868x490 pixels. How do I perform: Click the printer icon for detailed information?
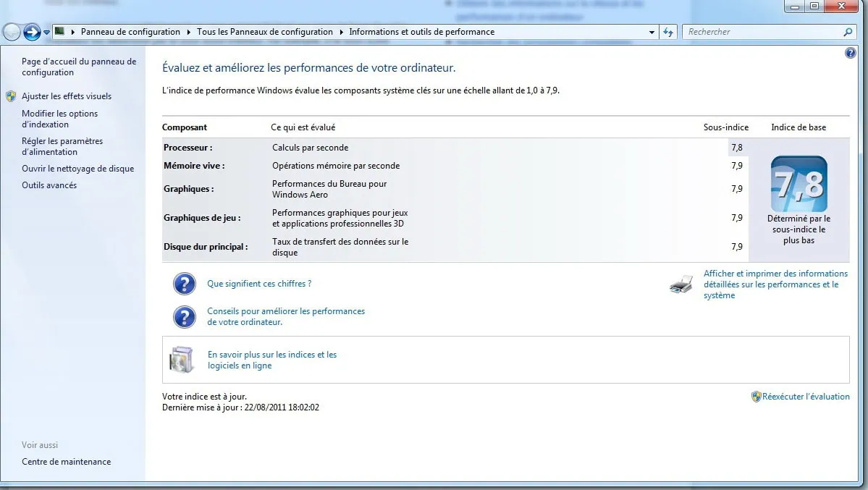pos(681,284)
